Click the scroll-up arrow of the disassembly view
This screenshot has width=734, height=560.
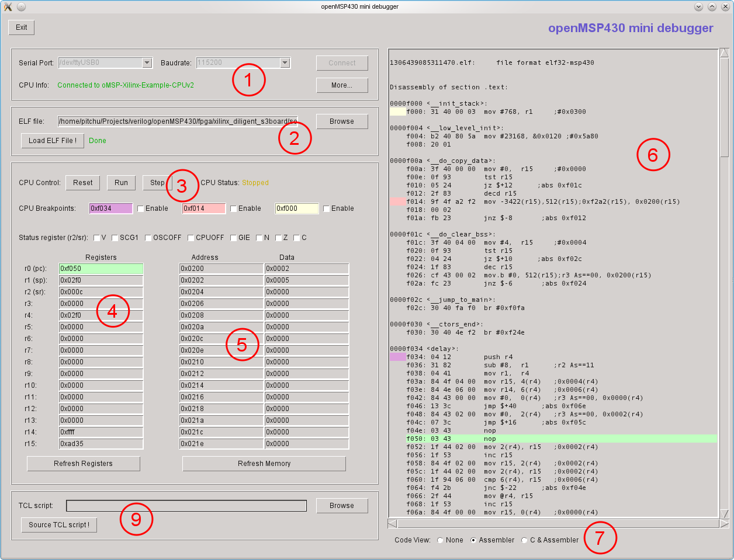click(725, 54)
